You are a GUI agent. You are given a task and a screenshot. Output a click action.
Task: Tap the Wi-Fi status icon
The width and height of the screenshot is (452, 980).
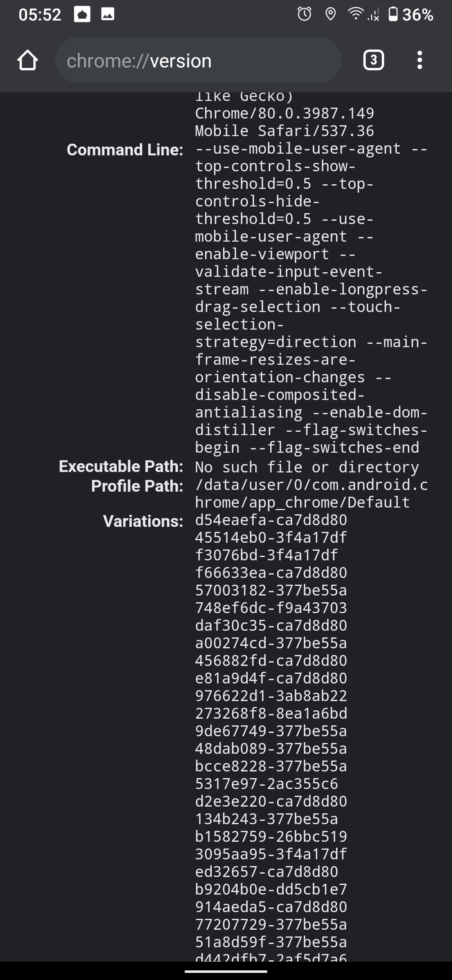(x=356, y=14)
